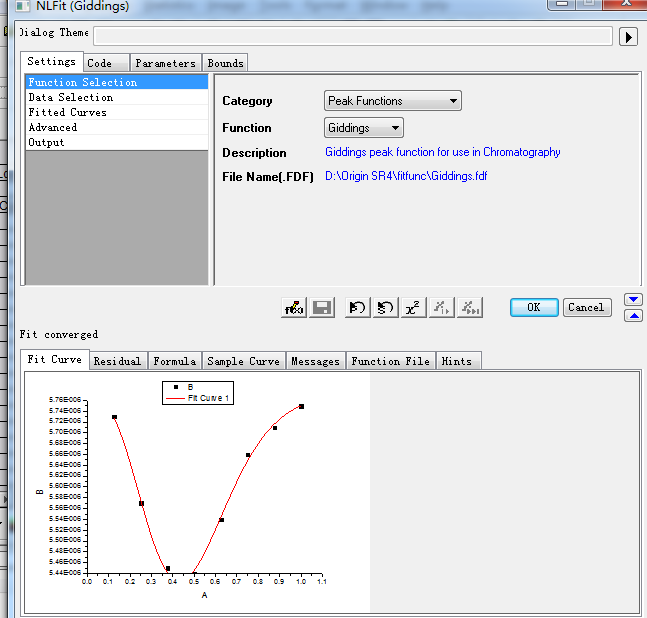647x618 pixels.
Task: Click the Giddings description link text
Action: coord(442,152)
